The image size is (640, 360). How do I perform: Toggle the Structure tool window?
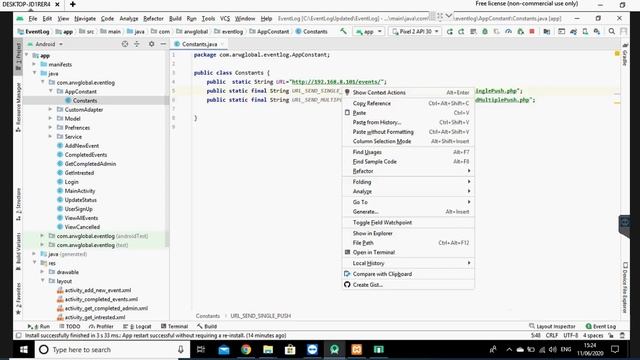pos(18,204)
